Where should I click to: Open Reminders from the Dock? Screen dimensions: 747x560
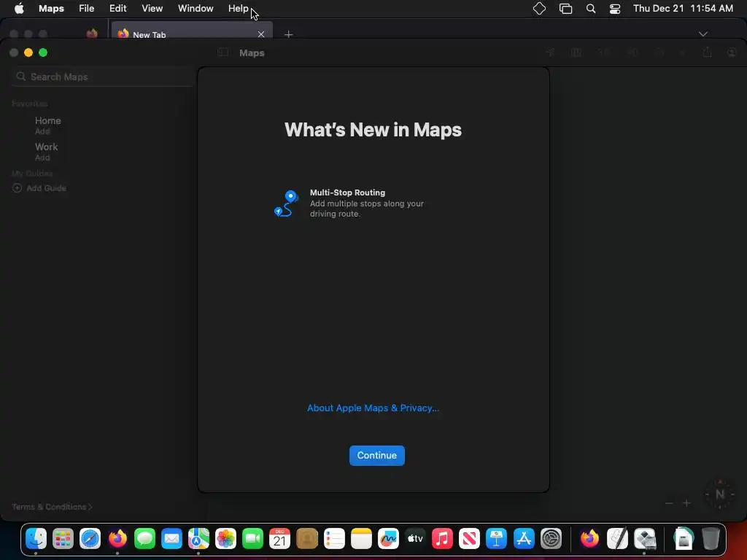pos(334,539)
